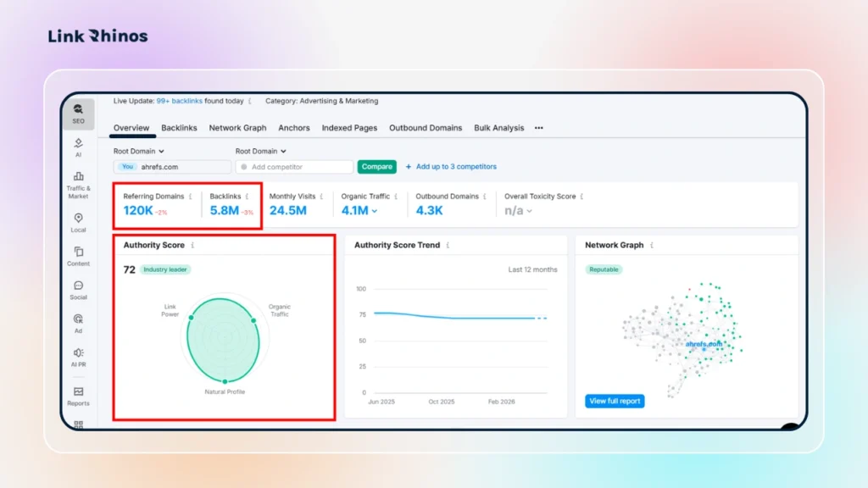
Task: Click the Authority Score value 72
Action: tap(129, 269)
